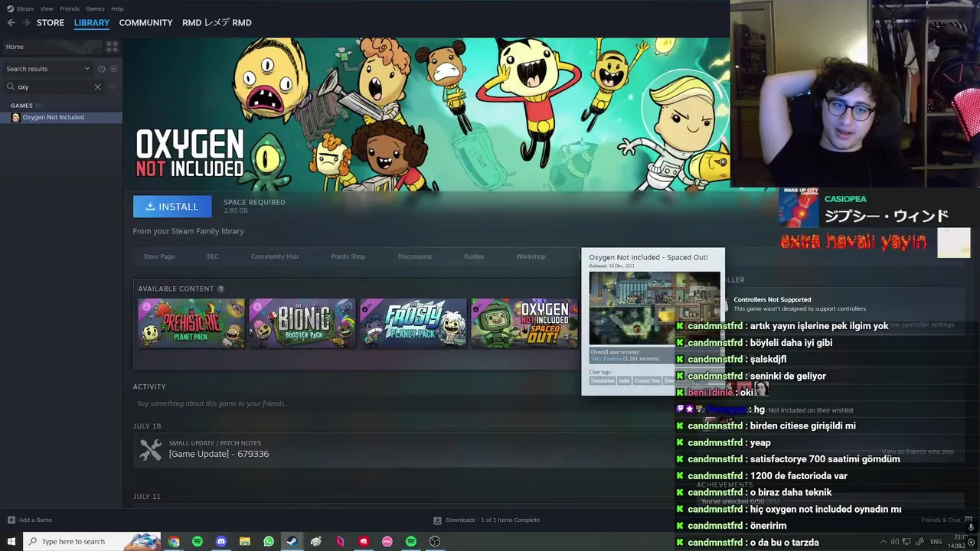The image size is (980, 551).
Task: Open the Steam menu
Action: tap(24, 8)
